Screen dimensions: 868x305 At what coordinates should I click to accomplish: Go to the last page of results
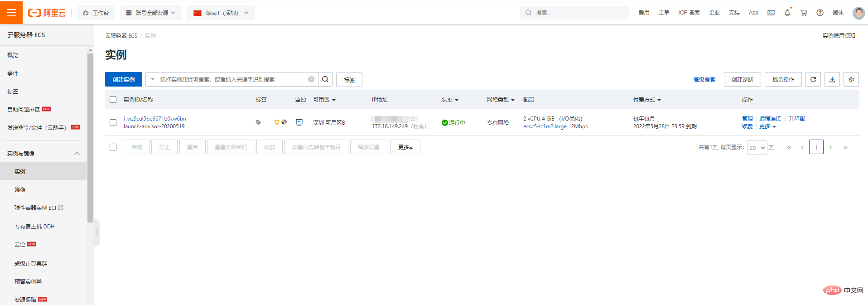pyautogui.click(x=845, y=147)
